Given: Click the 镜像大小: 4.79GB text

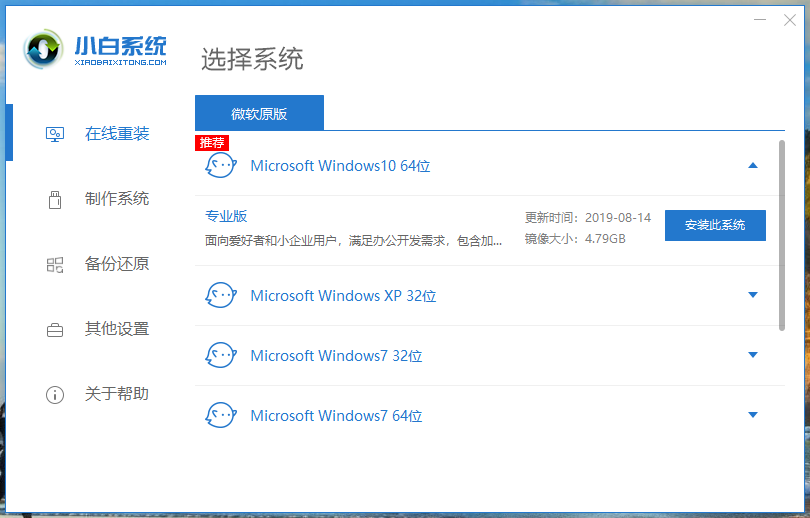Looking at the screenshot, I should click(575, 239).
